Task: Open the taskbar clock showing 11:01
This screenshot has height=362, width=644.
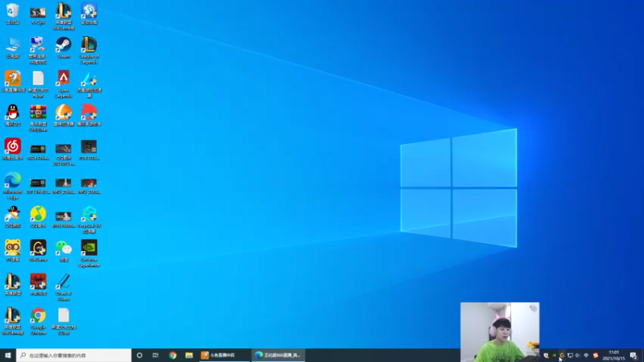Action: click(x=613, y=355)
